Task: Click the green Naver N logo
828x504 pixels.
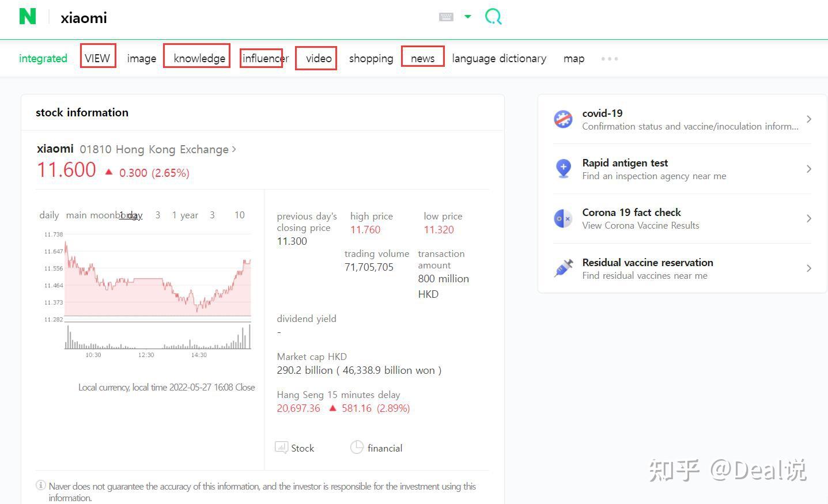Action: click(27, 16)
